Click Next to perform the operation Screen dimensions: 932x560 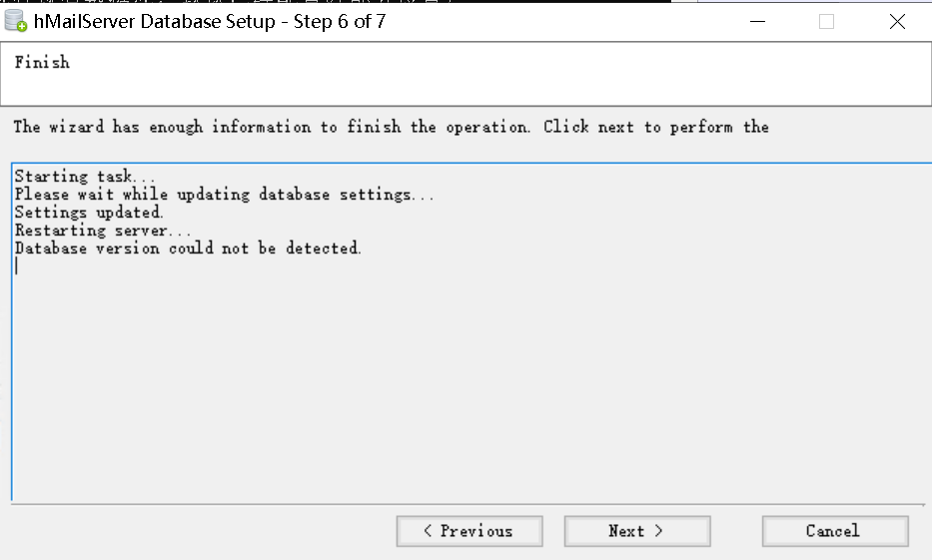[637, 531]
